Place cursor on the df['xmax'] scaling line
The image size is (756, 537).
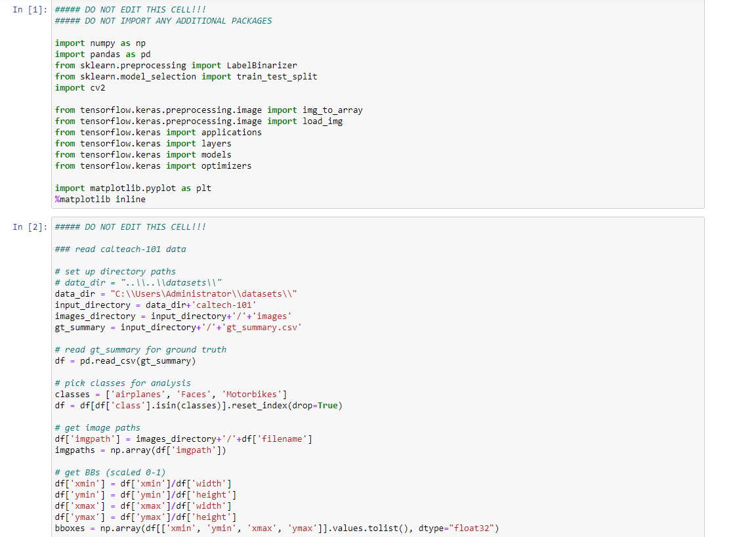click(143, 505)
